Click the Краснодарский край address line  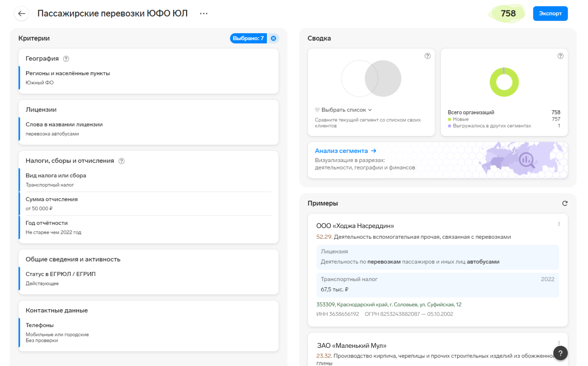tap(389, 305)
